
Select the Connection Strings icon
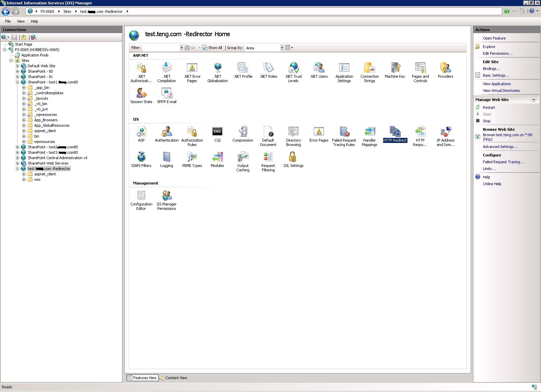point(370,72)
